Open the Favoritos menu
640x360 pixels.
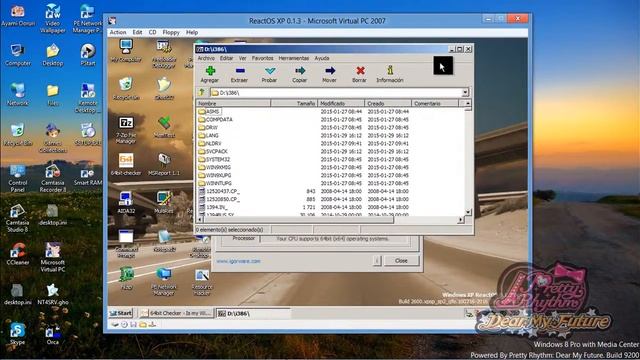[262, 58]
